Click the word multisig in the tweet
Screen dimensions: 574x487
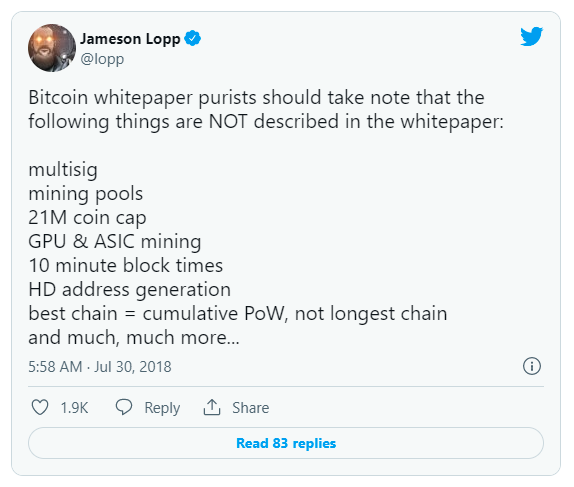point(63,170)
